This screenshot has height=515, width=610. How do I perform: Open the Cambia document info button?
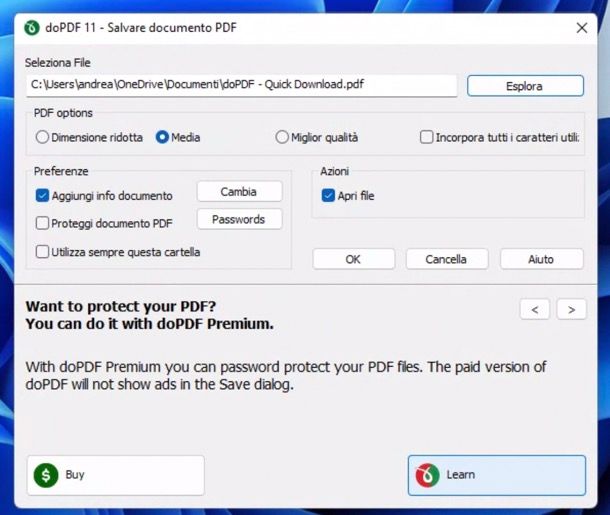[x=239, y=191]
